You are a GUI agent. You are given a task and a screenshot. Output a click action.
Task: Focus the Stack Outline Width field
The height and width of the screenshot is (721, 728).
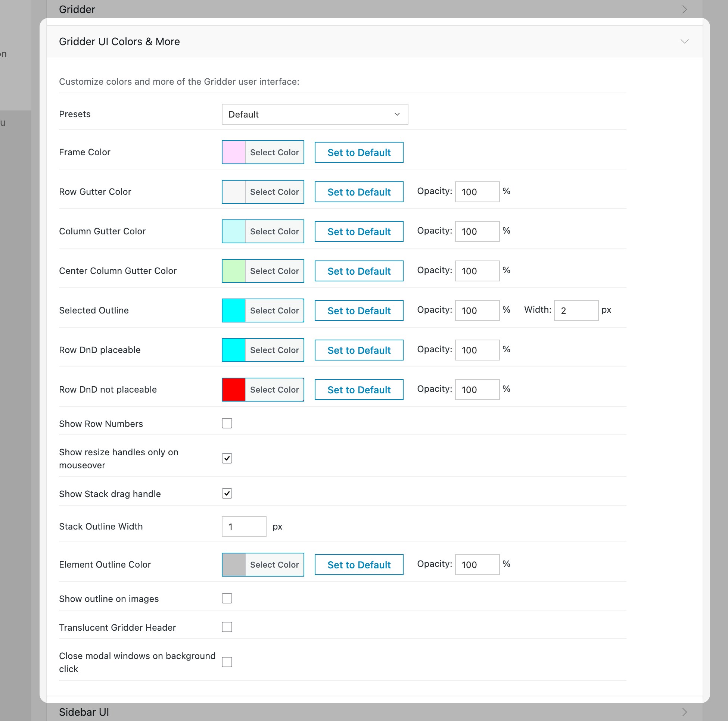pos(244,527)
